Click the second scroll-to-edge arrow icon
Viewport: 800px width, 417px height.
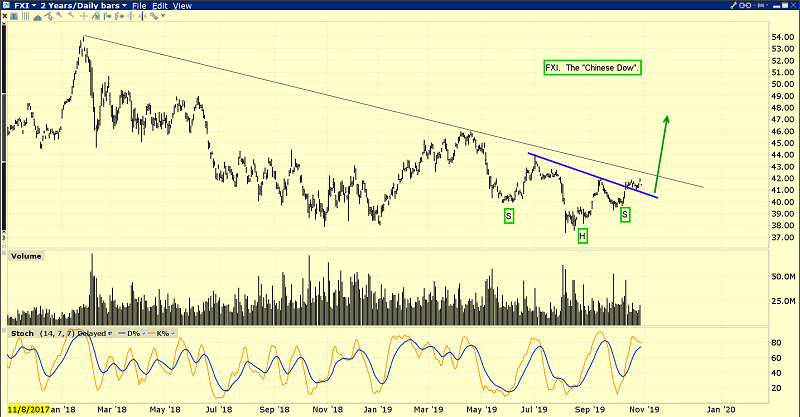tap(119, 16)
